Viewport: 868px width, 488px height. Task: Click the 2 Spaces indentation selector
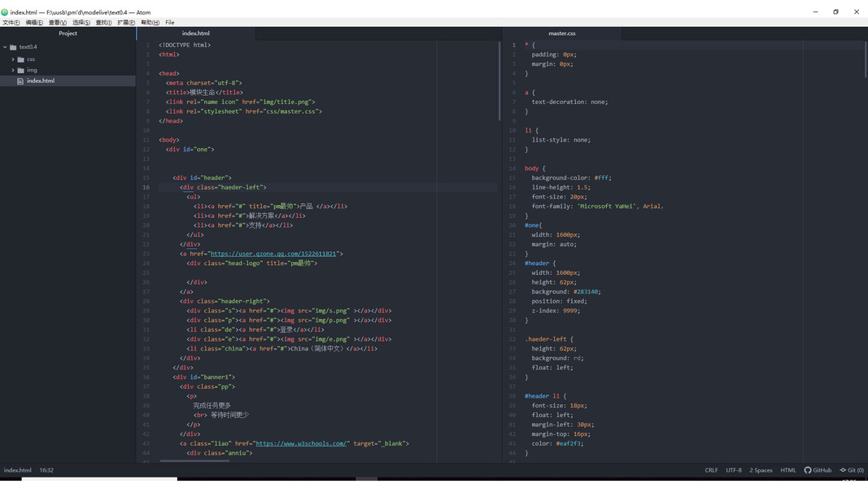(x=761, y=470)
